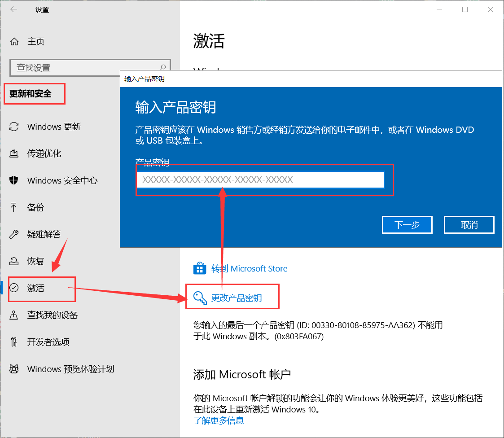Open the 主页 home page label

35,41
